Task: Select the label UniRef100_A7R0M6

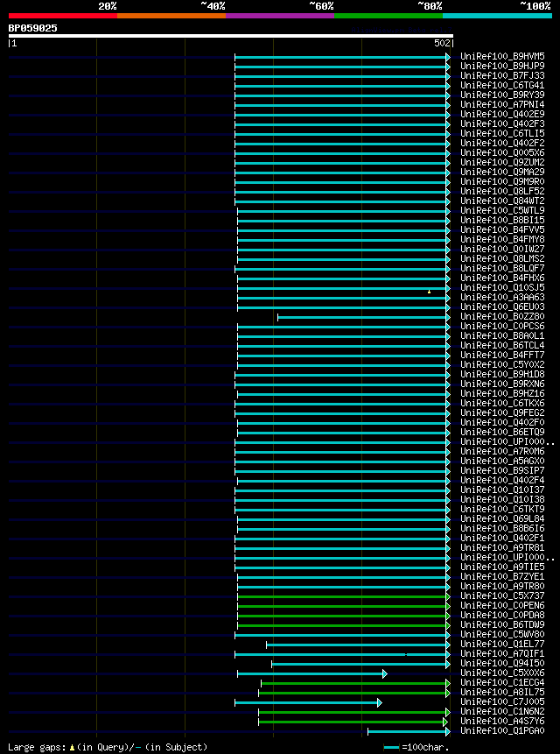Action: pos(502,452)
